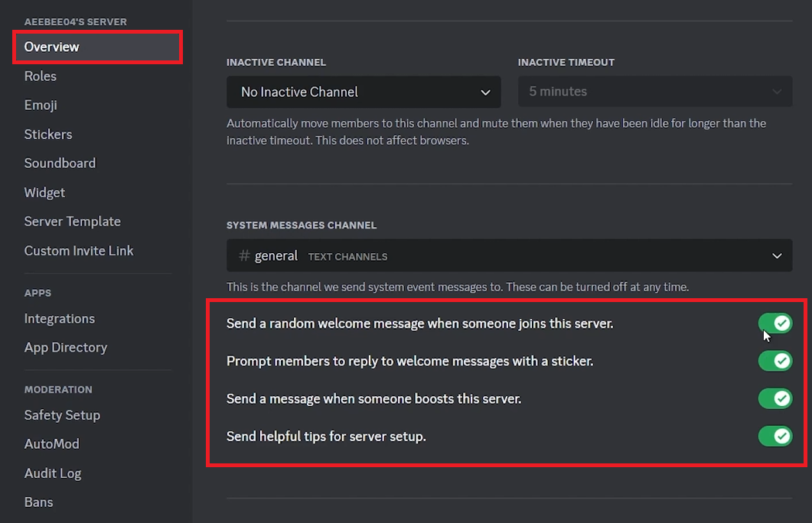Open the No Inactive Channel dropdown
The height and width of the screenshot is (523, 812).
[x=364, y=92]
